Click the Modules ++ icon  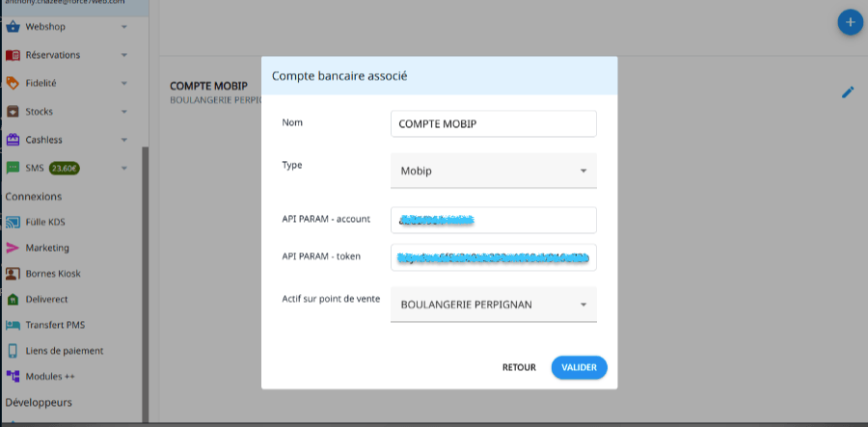tap(13, 376)
